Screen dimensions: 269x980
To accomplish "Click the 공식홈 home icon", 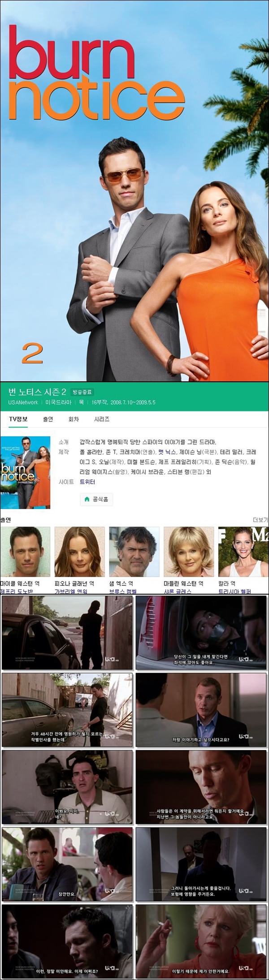I will (x=87, y=499).
